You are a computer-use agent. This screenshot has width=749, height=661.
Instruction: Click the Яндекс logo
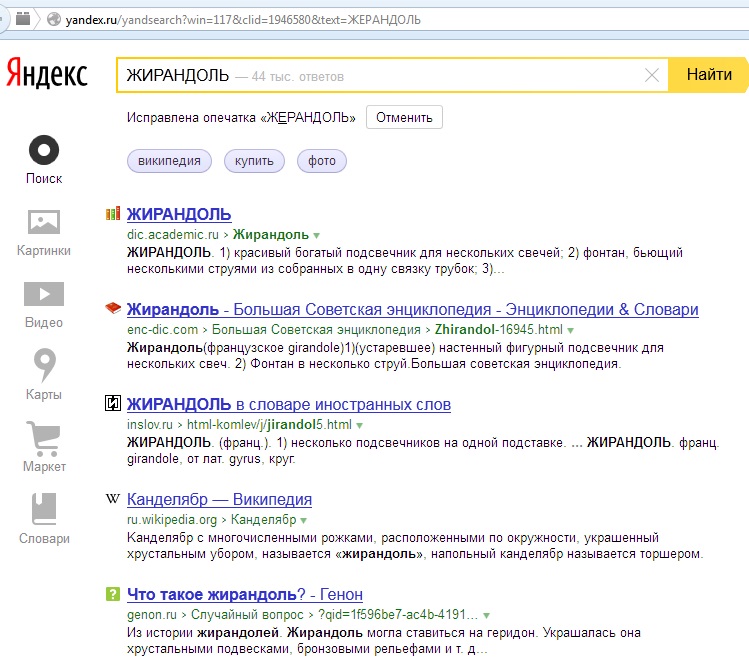tap(47, 75)
